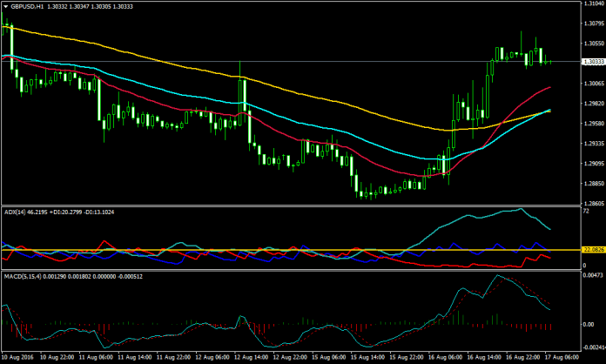606x364 pixels.
Task: Click the dropdown triangle beside GBPUSD,H1
Action: 5,5
